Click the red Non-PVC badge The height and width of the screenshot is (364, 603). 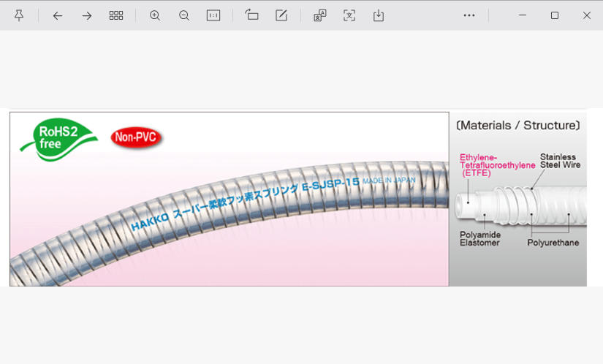136,137
